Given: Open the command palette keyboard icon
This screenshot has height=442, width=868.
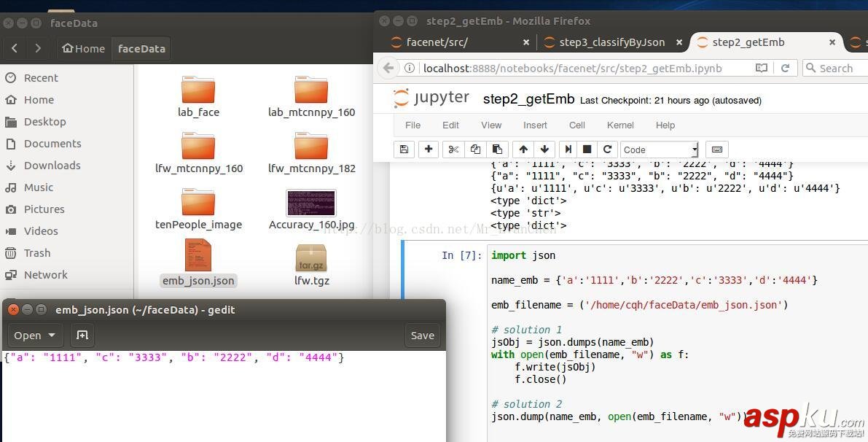Looking at the screenshot, I should pos(716,150).
